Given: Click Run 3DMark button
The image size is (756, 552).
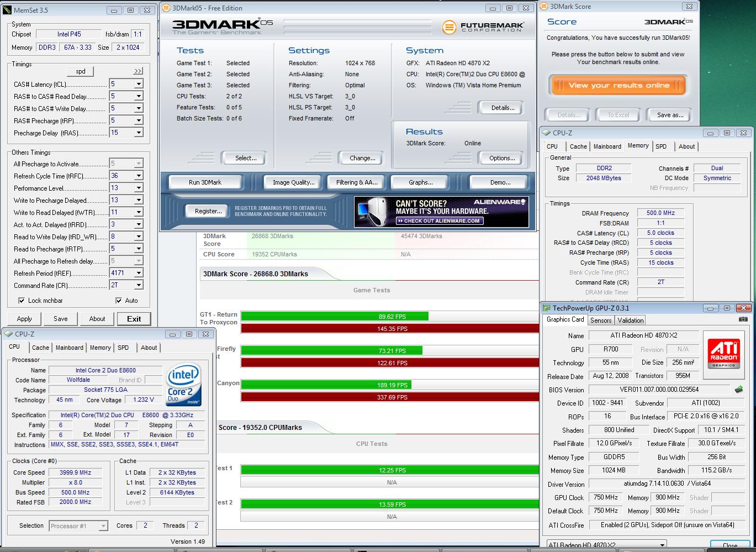Looking at the screenshot, I should (205, 182).
